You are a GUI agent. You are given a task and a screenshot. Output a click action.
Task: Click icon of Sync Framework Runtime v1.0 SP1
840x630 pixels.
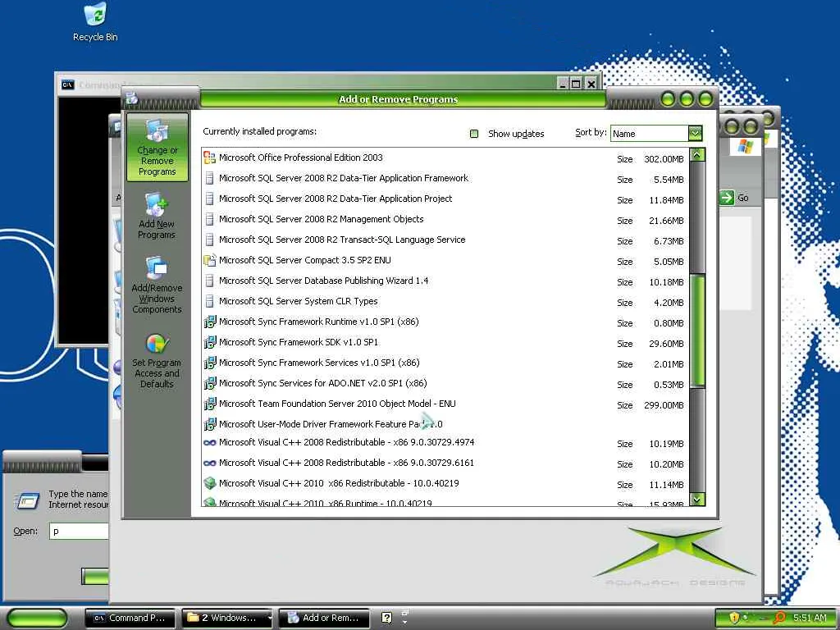tap(210, 322)
